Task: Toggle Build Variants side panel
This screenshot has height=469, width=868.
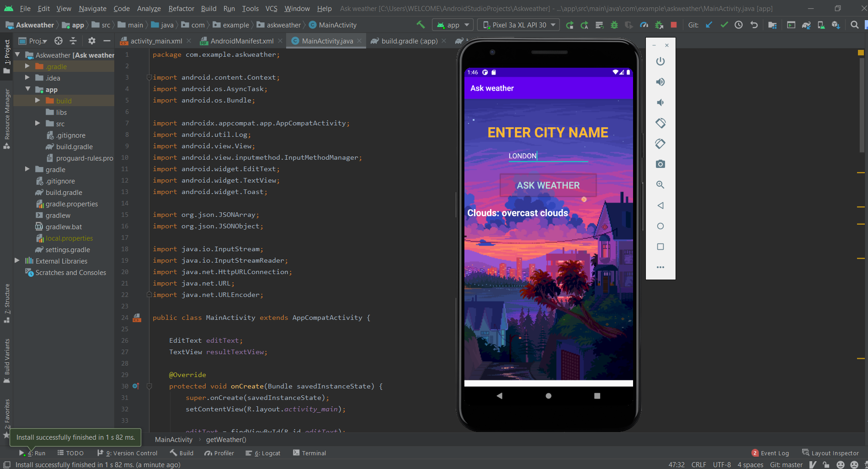Action: point(7,361)
